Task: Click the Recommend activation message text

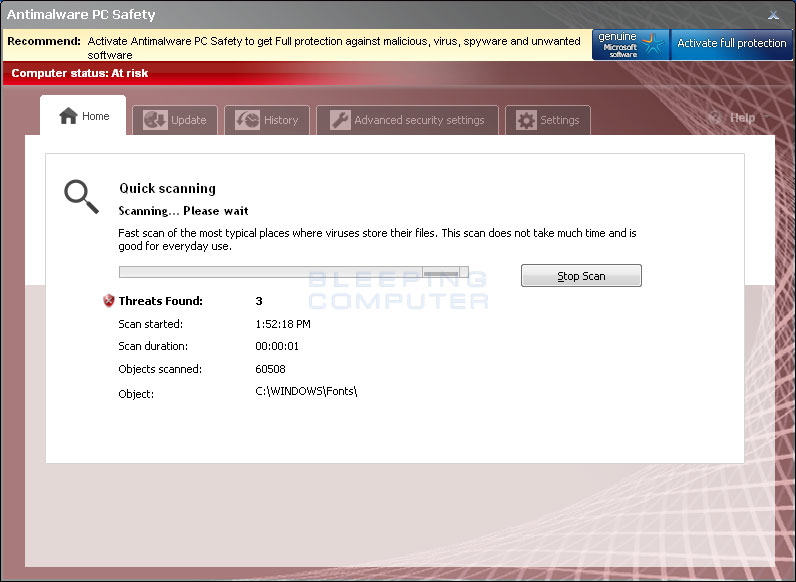Action: click(334, 48)
